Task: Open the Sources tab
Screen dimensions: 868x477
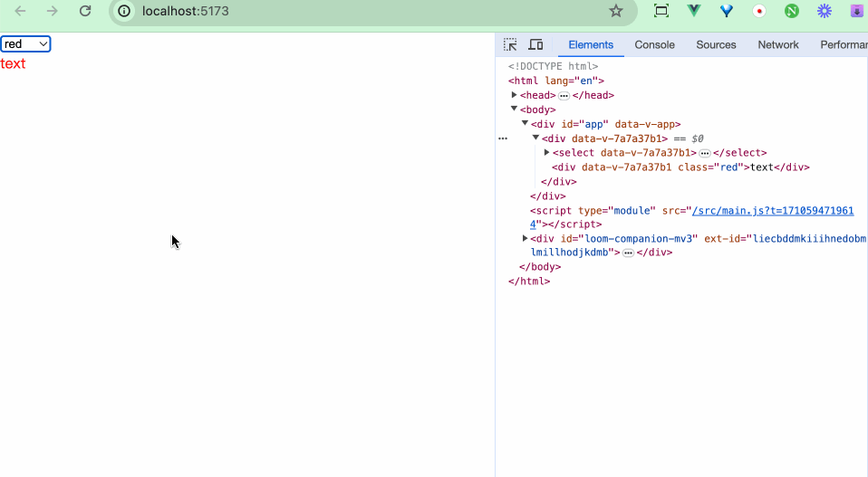Action: click(x=716, y=44)
